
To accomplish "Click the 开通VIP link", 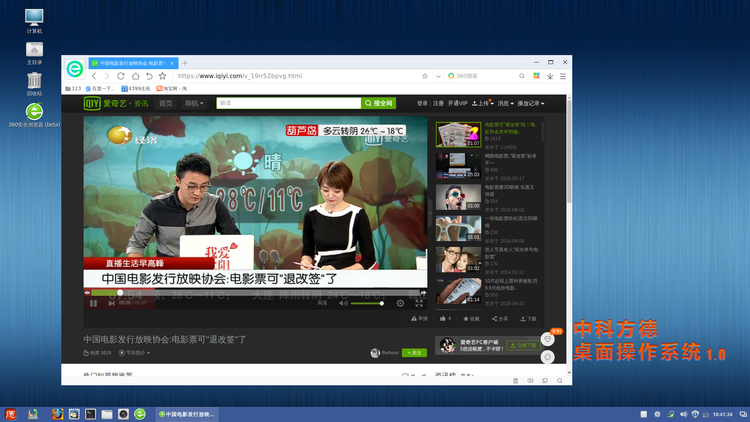I will pyautogui.click(x=457, y=103).
